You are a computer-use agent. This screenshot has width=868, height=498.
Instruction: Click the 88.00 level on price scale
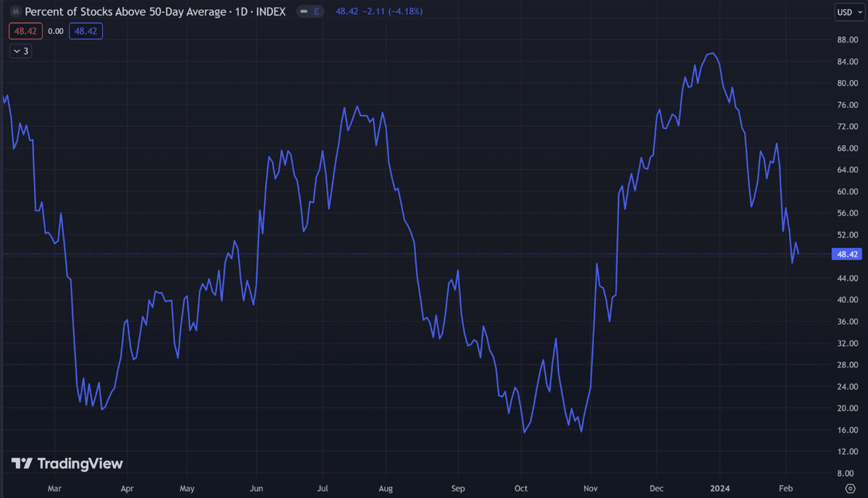(847, 40)
